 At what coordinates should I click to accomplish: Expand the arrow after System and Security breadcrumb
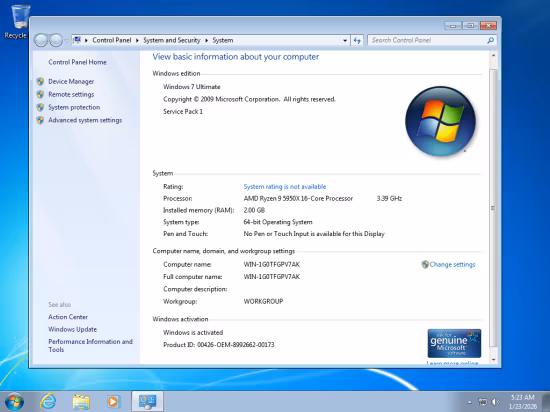tap(206, 41)
